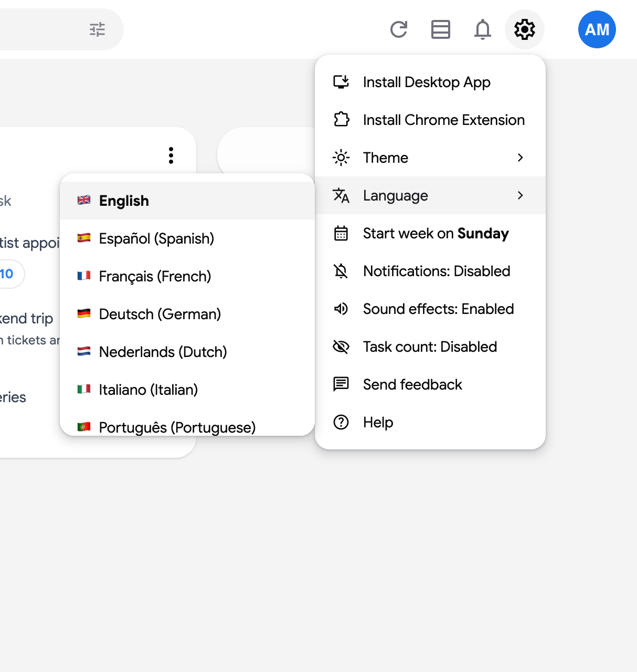
Task: Click the refresh icon in header
Action: click(399, 29)
